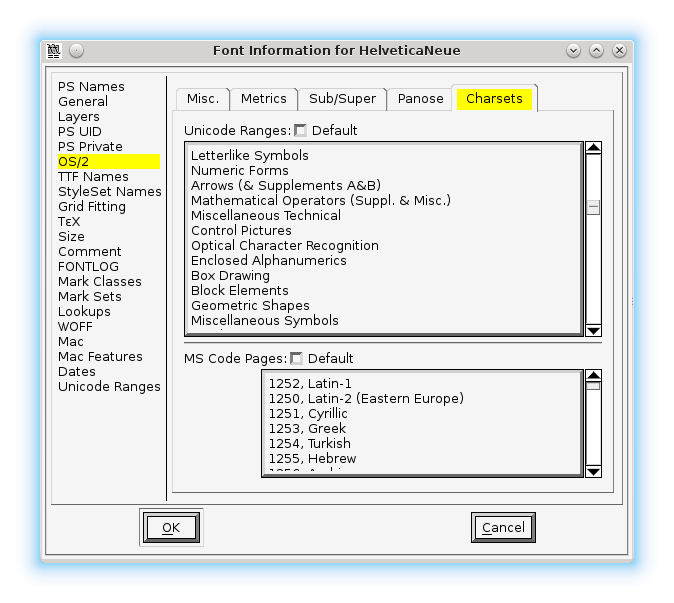Toggle the MS Code Pages Default checkbox
Image resolution: width=674 pixels, height=603 pixels.
296,358
